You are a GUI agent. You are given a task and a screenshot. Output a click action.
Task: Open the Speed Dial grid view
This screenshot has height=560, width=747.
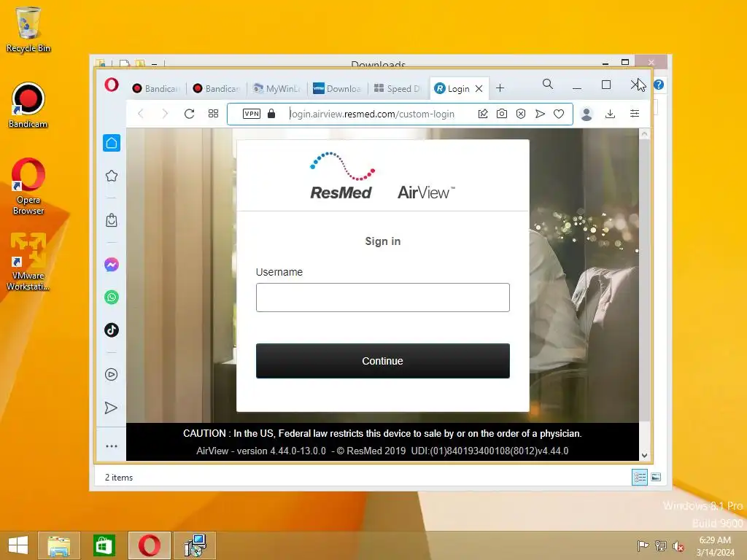214,114
